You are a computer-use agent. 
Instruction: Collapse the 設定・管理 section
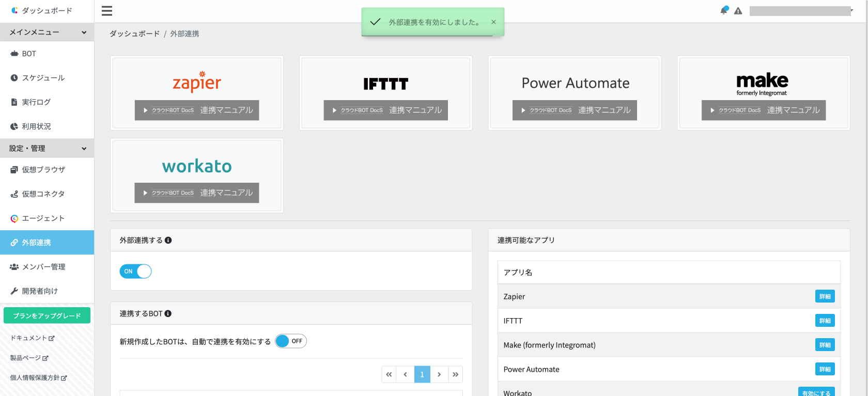[x=47, y=148]
